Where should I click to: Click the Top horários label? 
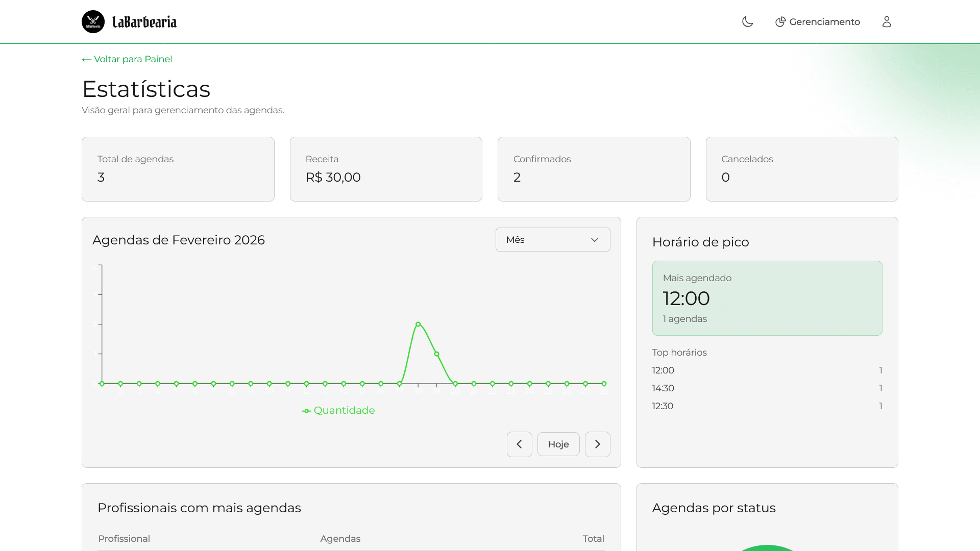(x=679, y=353)
